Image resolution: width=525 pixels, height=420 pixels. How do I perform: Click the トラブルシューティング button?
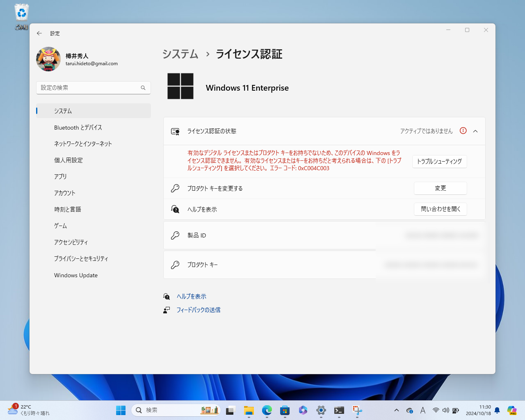click(x=439, y=162)
